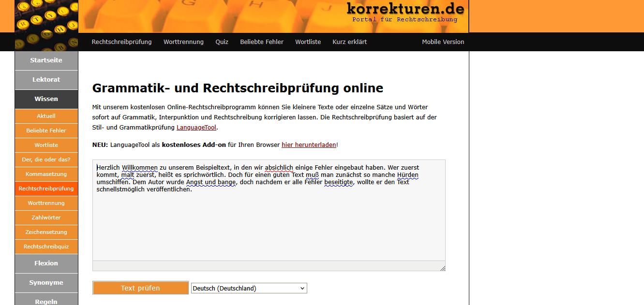Follow the LanguageTool link
Image resolution: width=644 pixels, height=305 pixels.
196,128
